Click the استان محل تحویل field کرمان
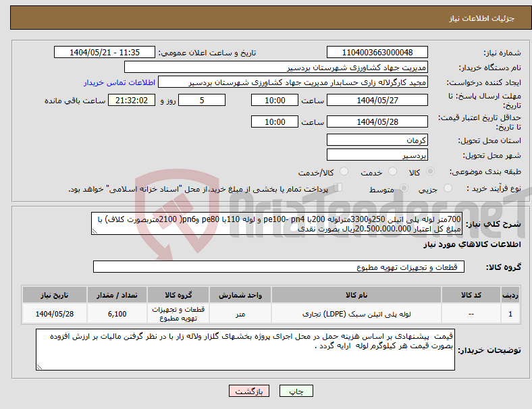Screen dimensions: 532x409 coord(377,140)
